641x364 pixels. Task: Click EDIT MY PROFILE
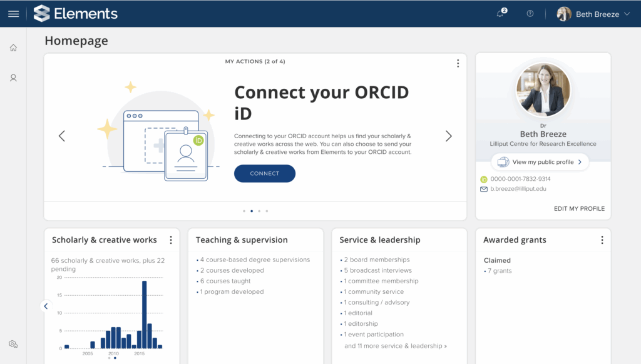[579, 209]
